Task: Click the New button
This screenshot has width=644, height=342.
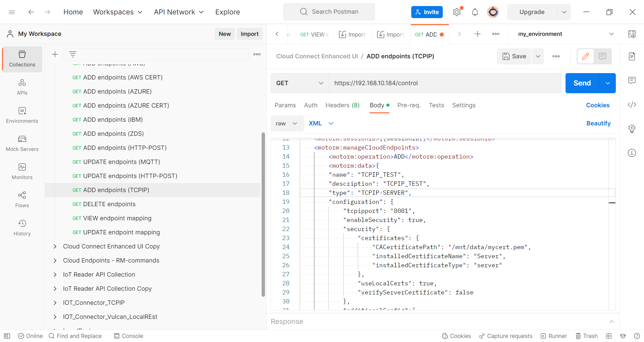Action: tap(225, 34)
